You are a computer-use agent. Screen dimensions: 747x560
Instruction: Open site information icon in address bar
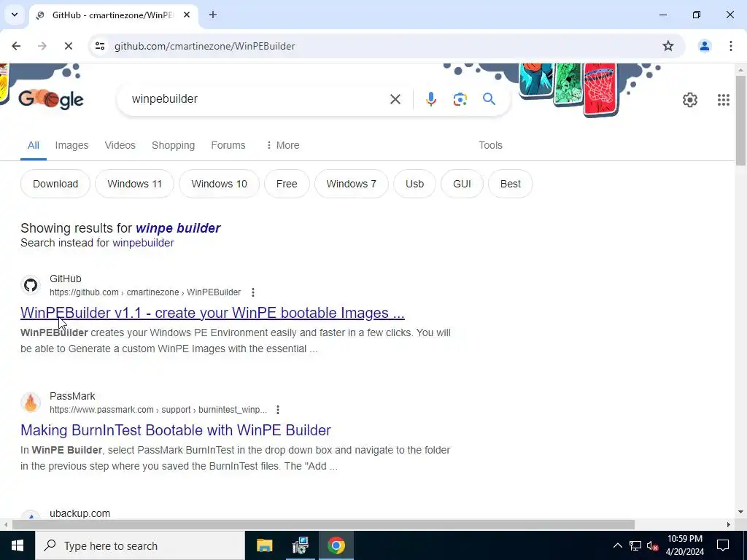(100, 46)
